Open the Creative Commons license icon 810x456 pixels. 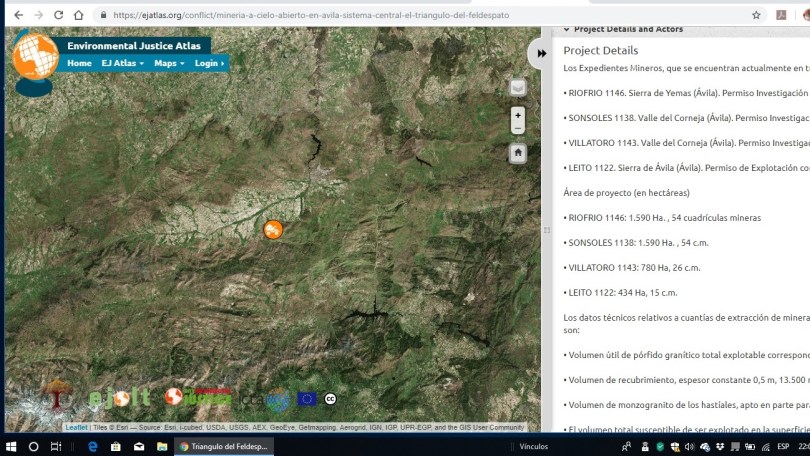(330, 399)
